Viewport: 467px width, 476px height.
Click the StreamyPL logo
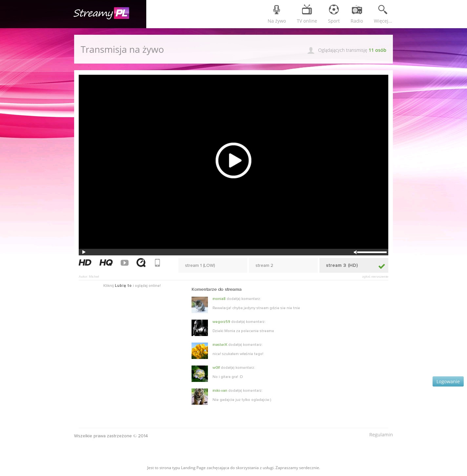pos(101,13)
